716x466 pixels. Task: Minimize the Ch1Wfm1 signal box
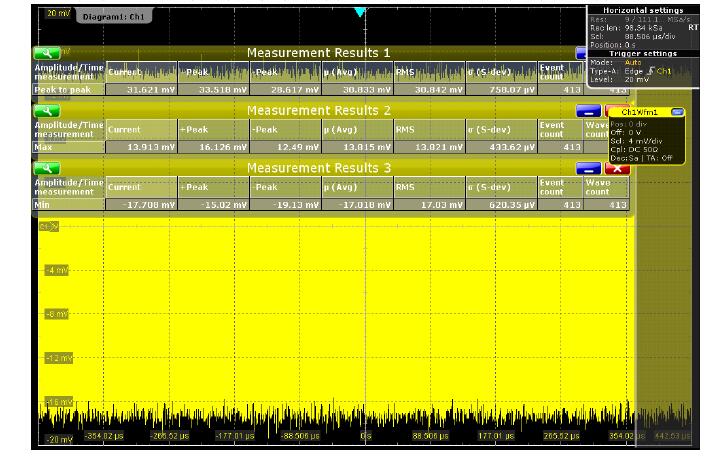[677, 112]
